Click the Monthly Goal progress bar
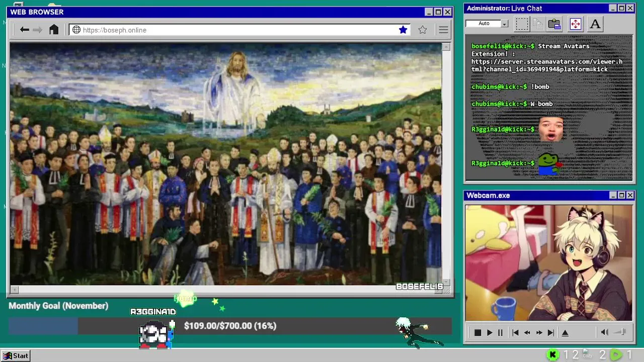Image resolution: width=644 pixels, height=362 pixels. tap(230, 326)
